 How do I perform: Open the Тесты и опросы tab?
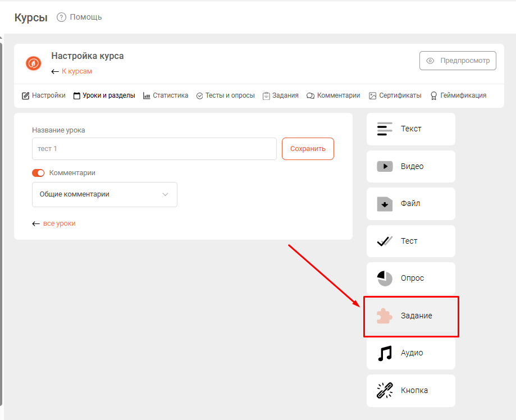225,95
